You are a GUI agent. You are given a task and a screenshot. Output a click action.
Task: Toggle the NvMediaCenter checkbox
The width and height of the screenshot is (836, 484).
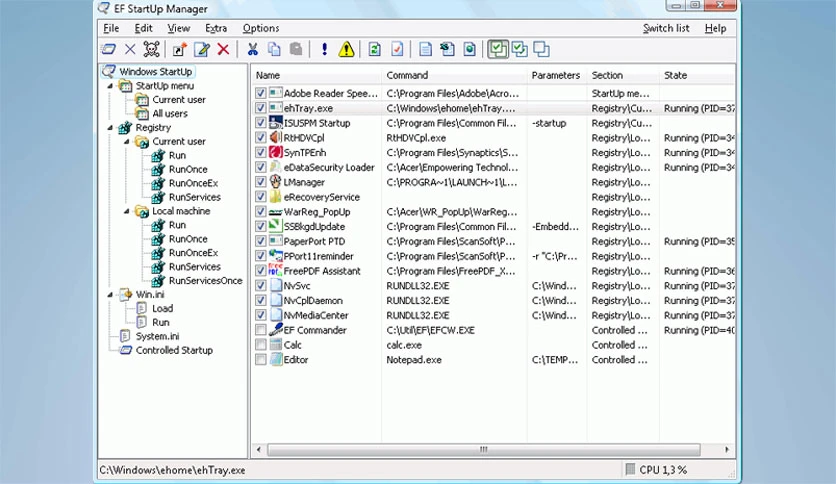click(x=260, y=316)
